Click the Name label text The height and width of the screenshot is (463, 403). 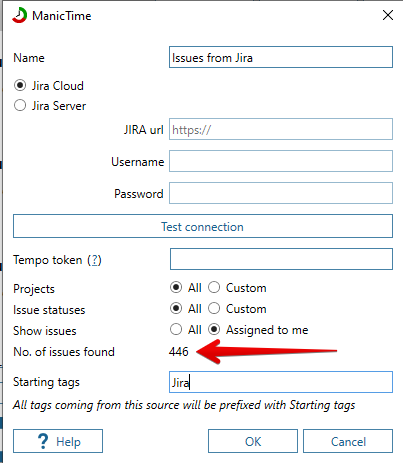tap(29, 58)
